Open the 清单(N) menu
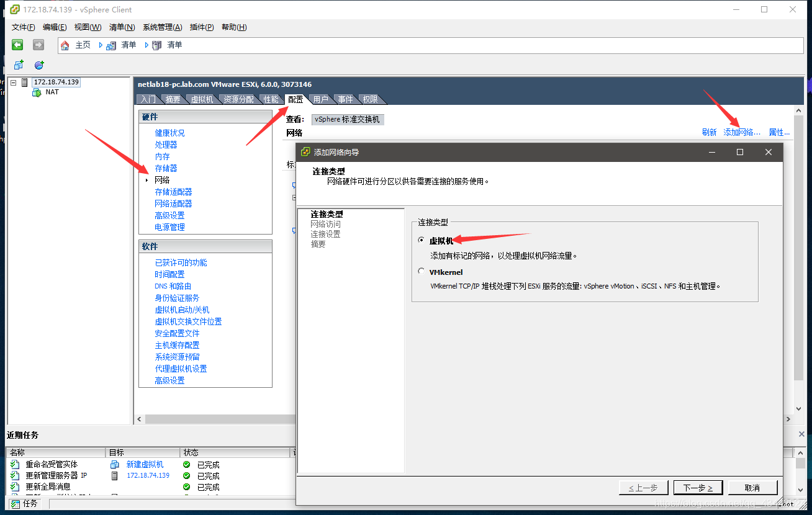812x515 pixels. [x=122, y=27]
